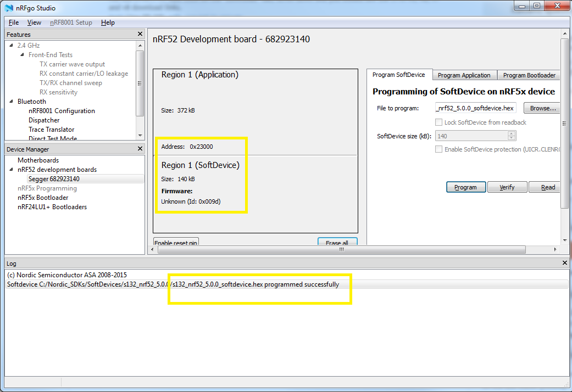Switch to the Program SoftDevice tab

pos(399,75)
